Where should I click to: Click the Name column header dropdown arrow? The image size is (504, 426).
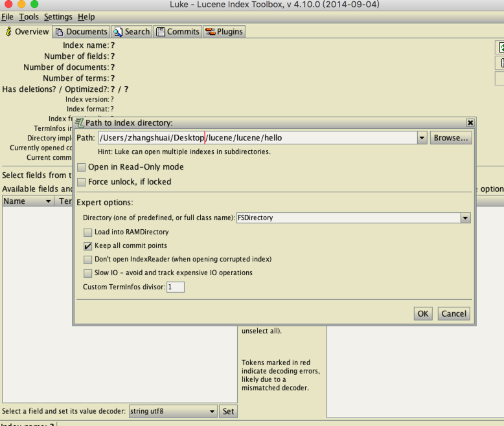pyautogui.click(x=48, y=201)
